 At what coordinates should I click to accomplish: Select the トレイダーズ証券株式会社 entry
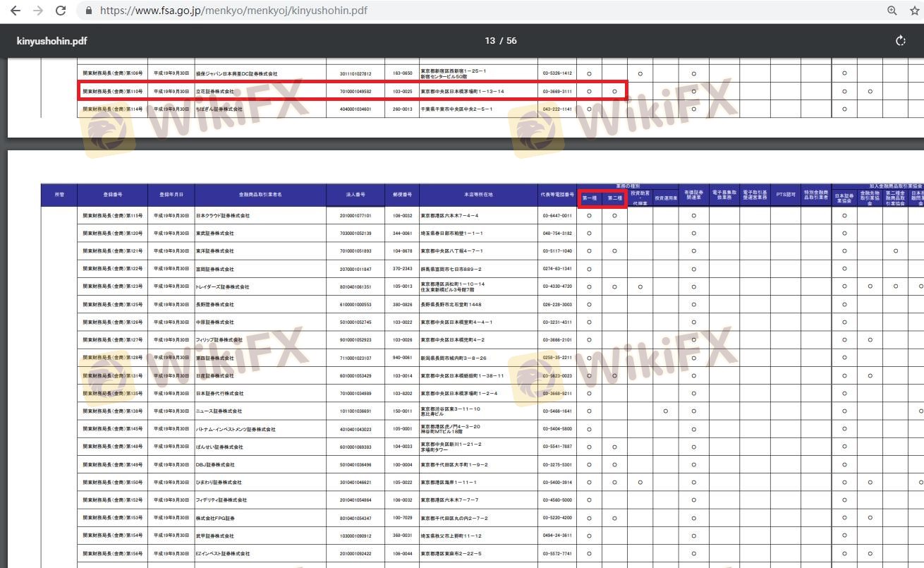222,287
